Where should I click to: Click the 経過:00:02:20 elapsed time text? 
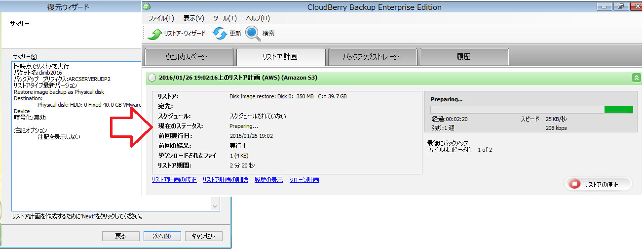click(450, 119)
